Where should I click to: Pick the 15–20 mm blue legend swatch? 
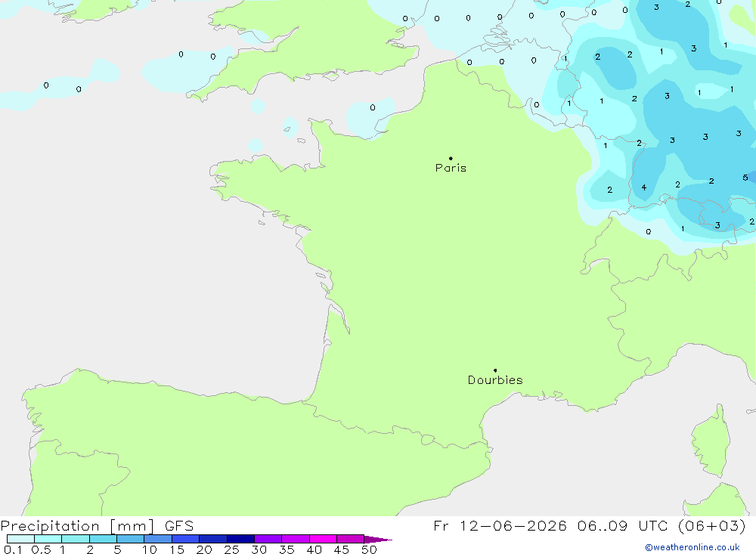186,539
